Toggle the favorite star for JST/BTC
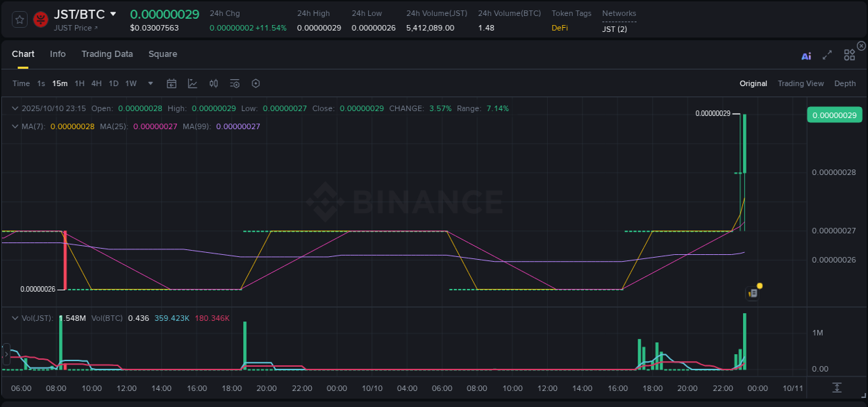This screenshot has width=868, height=407. tap(19, 19)
